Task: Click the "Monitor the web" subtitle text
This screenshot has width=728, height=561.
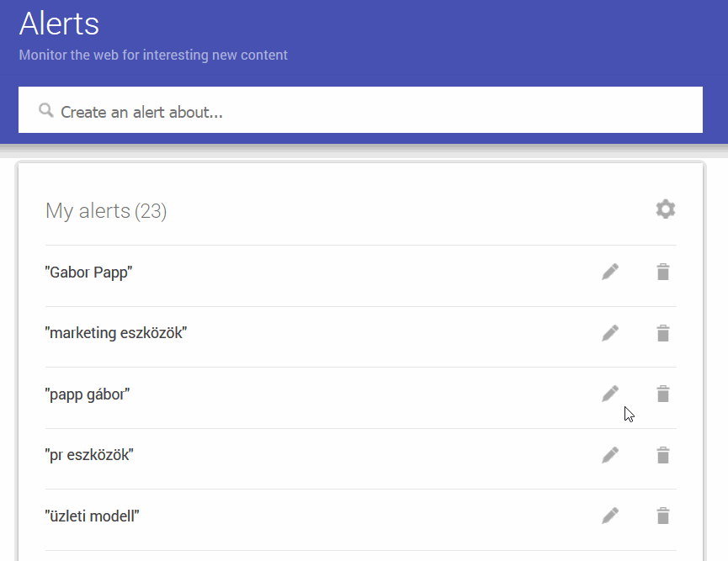Action: [153, 56]
